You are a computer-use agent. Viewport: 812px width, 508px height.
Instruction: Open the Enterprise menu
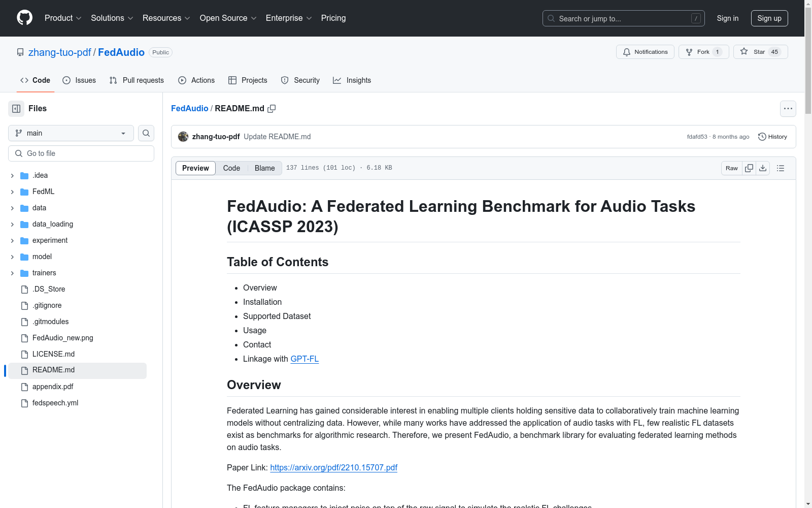[x=289, y=18]
